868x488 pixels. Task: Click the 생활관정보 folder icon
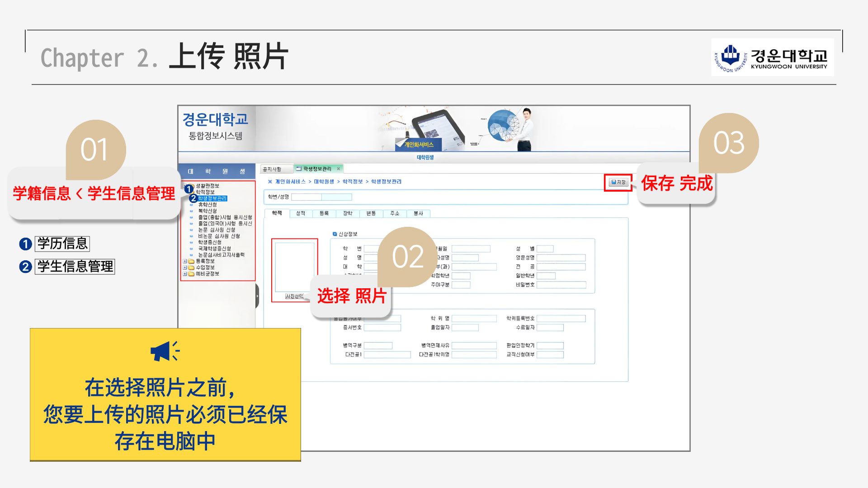pos(192,186)
